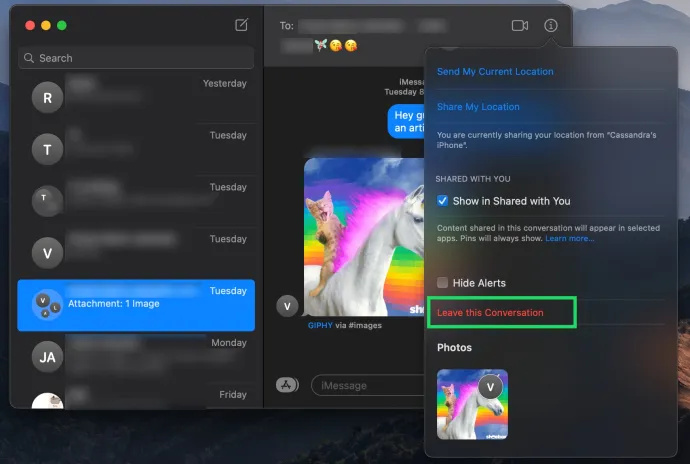Viewport: 690px width, 464px height.
Task: Focus the iMessage text field
Action: pos(368,386)
